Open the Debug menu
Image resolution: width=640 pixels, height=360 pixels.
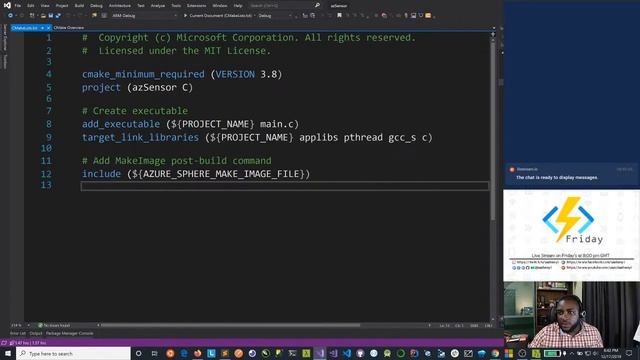coord(96,6)
